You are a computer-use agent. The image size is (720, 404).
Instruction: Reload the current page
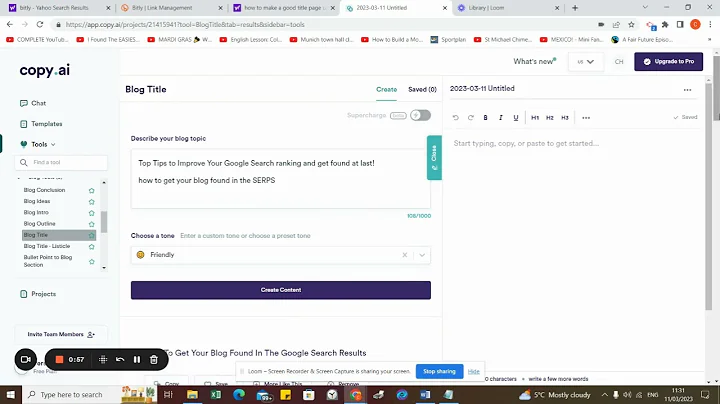tap(40, 24)
